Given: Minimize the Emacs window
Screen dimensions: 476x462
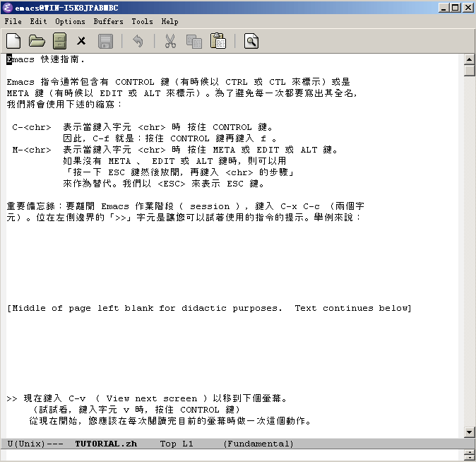Looking at the screenshot, I should pos(444,8).
